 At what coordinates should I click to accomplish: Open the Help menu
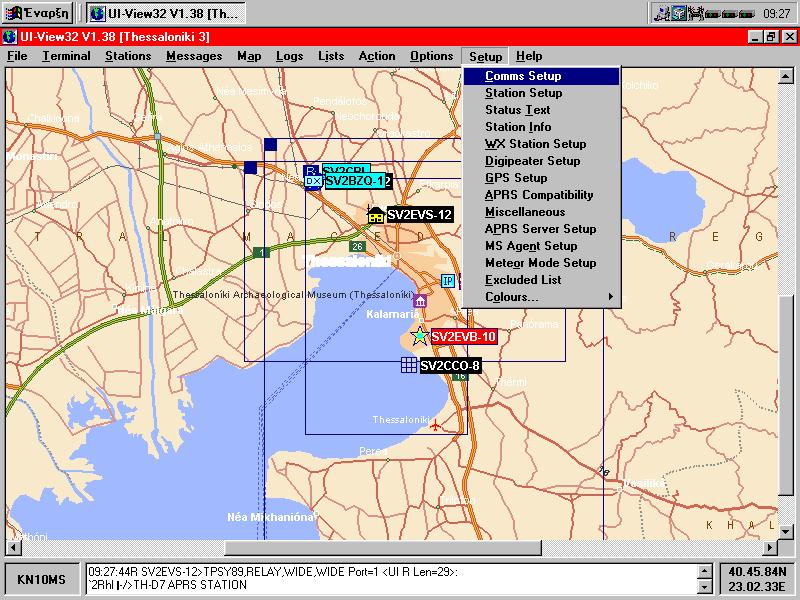[529, 56]
